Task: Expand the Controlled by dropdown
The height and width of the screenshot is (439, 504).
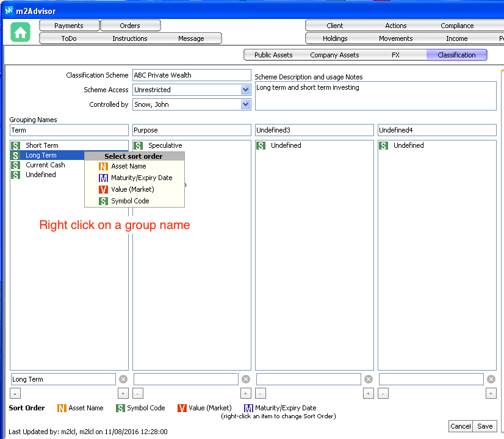Action: 245,104
